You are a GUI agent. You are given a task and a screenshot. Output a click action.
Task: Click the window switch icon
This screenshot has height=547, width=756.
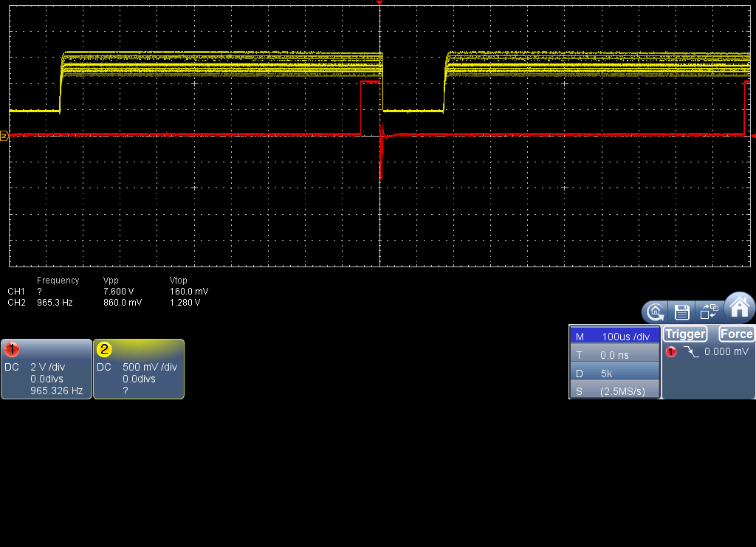point(709,312)
